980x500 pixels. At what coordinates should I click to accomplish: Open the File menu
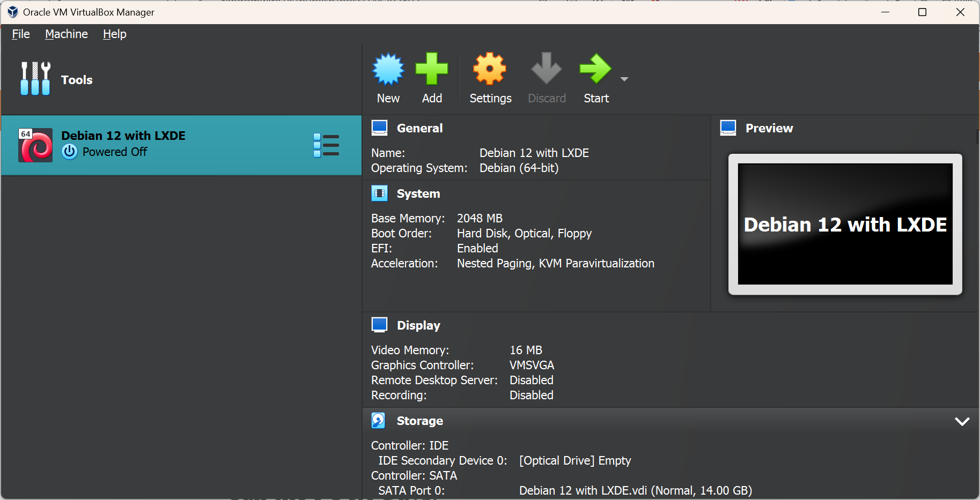click(x=21, y=34)
